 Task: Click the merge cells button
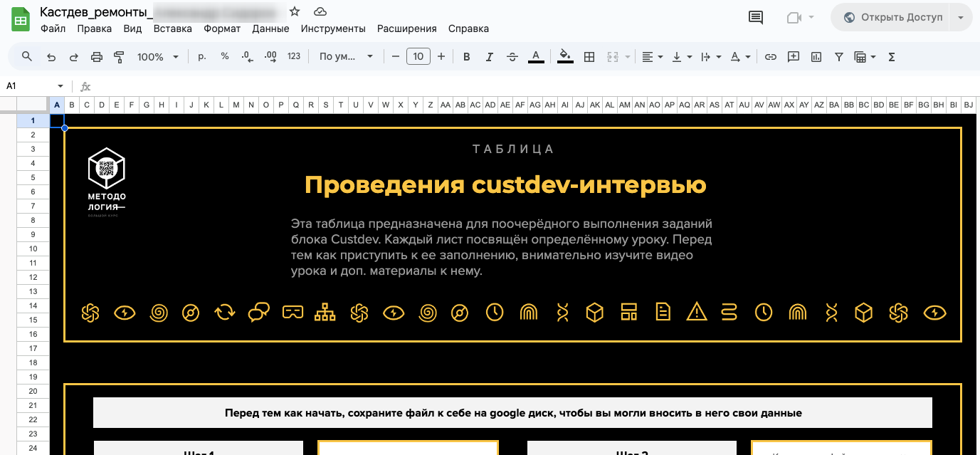point(612,57)
